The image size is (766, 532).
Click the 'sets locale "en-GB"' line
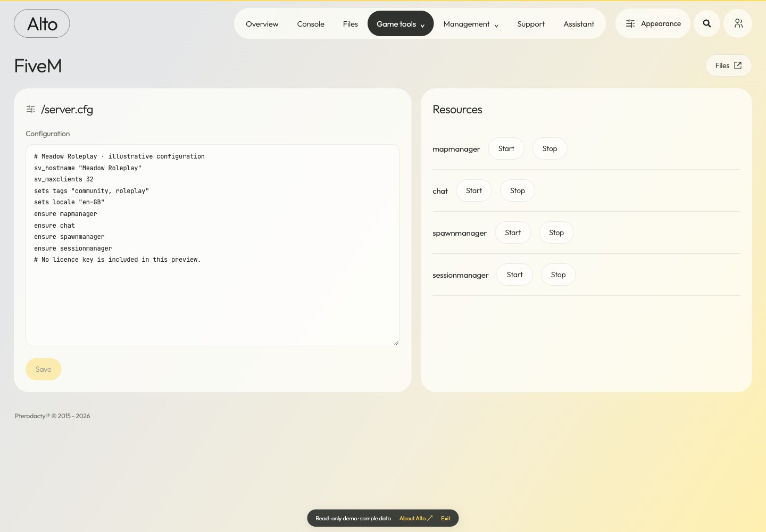pyautogui.click(x=69, y=202)
